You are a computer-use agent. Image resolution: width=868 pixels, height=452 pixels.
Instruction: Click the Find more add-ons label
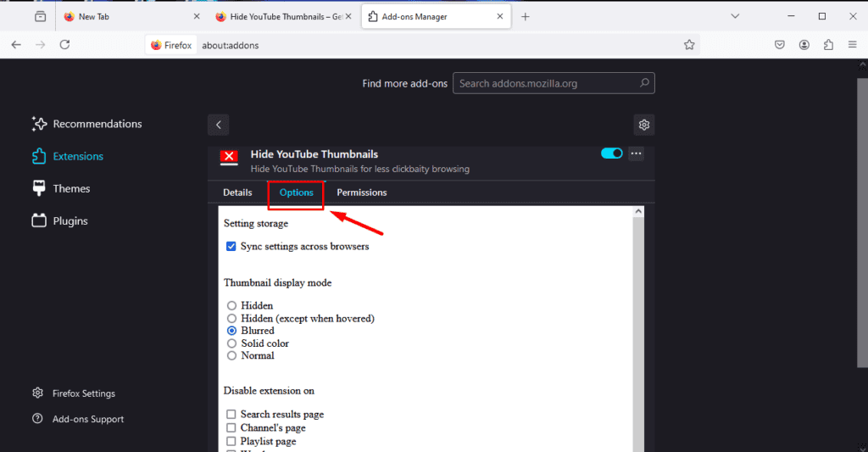[404, 84]
